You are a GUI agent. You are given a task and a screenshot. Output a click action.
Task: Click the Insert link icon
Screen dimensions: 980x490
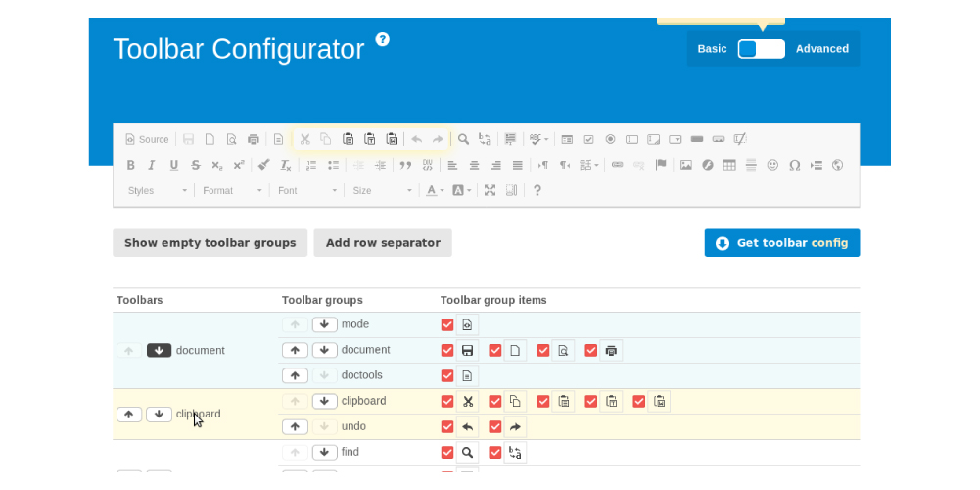[x=618, y=165]
